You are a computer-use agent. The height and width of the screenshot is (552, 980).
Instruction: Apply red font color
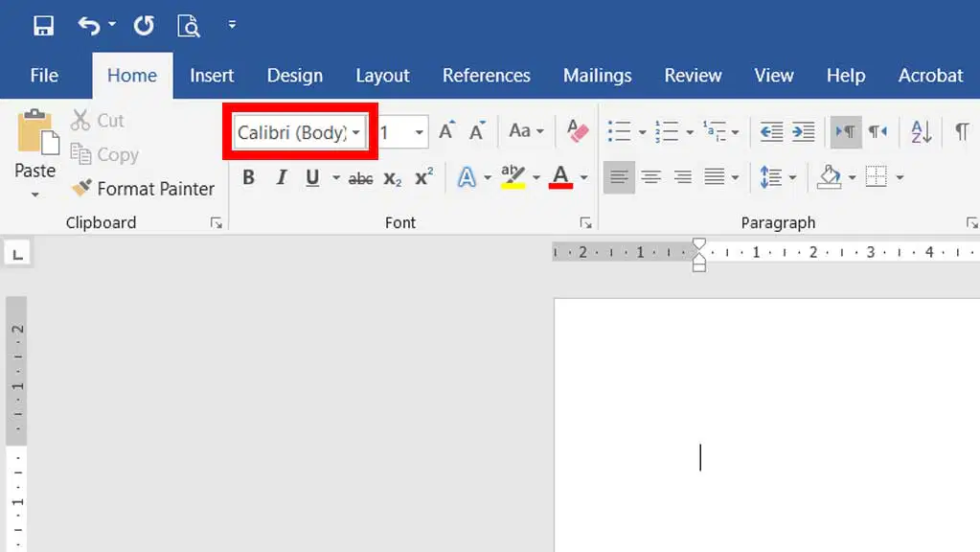click(x=560, y=177)
